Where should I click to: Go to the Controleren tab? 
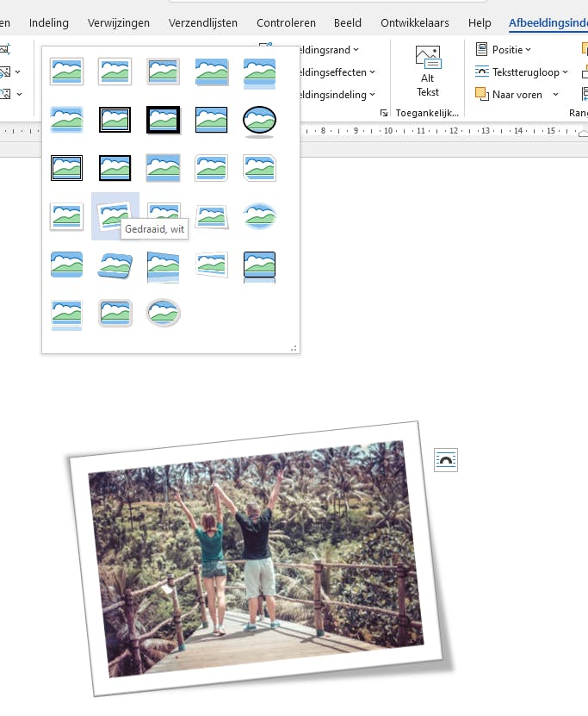pyautogui.click(x=286, y=22)
